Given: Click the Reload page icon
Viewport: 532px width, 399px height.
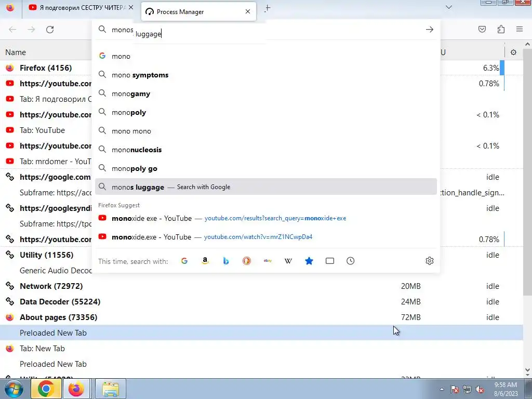Looking at the screenshot, I should tap(50, 30).
